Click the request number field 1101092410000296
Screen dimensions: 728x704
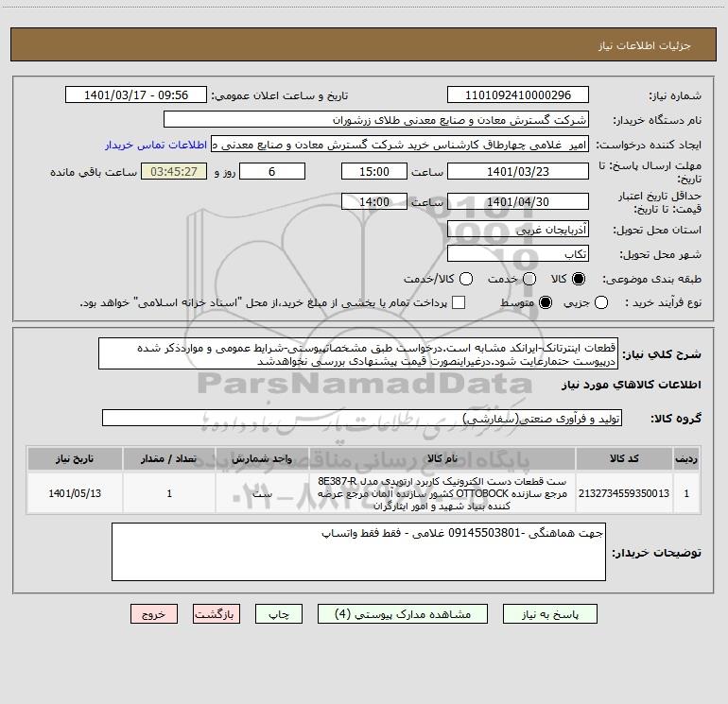pyautogui.click(x=518, y=95)
